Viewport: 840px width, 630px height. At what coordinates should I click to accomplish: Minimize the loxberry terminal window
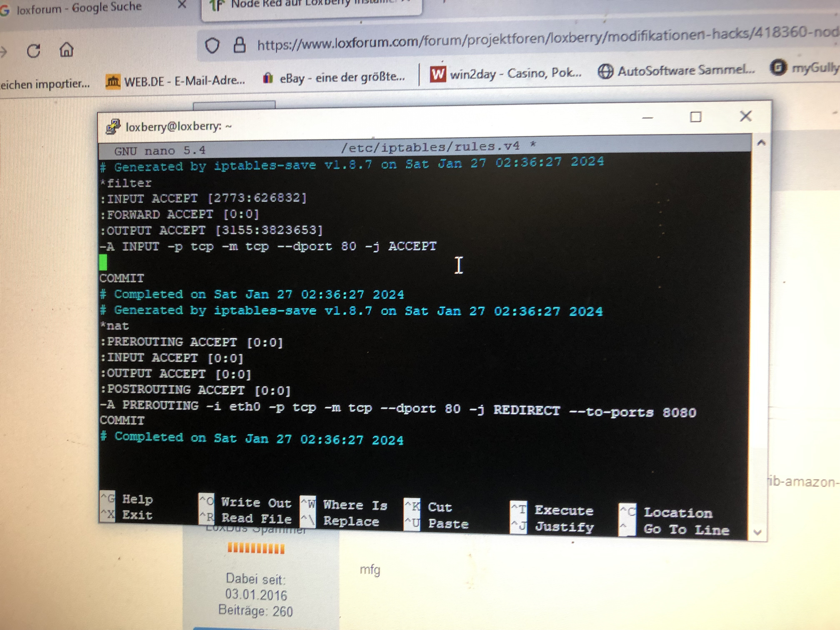pyautogui.click(x=647, y=118)
